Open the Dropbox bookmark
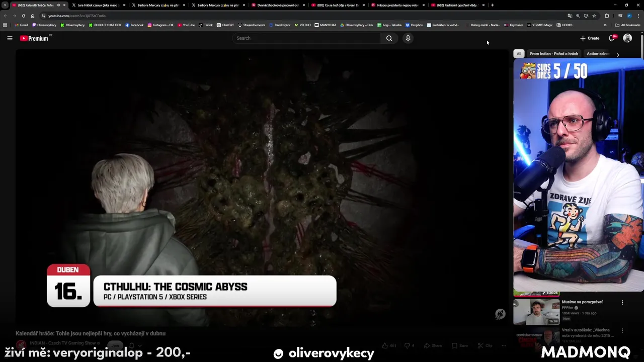The width and height of the screenshot is (644, 362). point(414,25)
